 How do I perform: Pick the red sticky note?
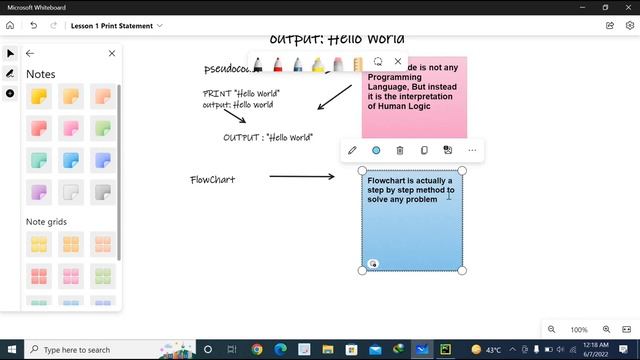pyautogui.click(x=39, y=129)
